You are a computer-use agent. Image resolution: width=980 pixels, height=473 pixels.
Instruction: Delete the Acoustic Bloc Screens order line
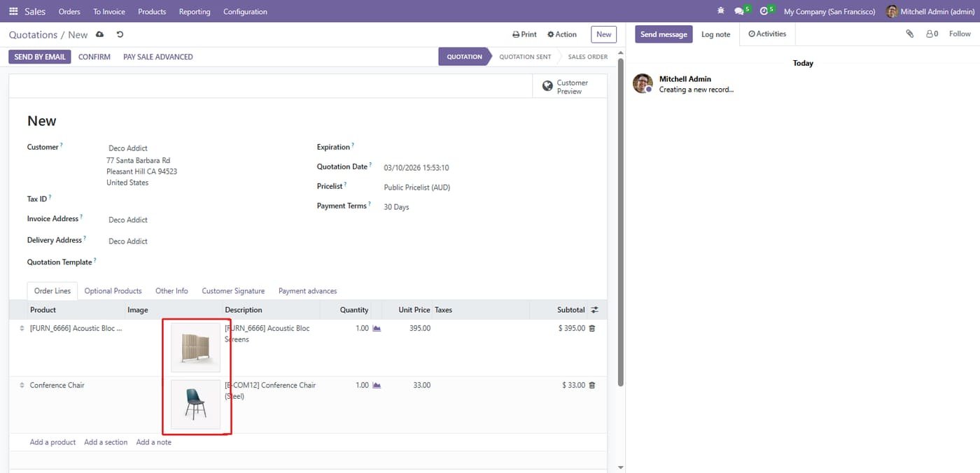pos(592,328)
